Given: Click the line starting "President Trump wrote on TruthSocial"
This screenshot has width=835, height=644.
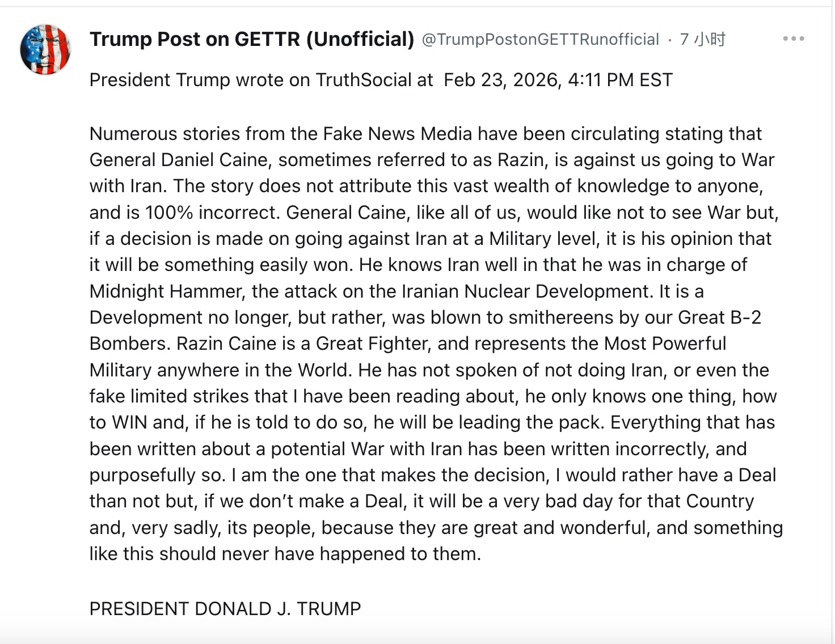Looking at the screenshot, I should coord(261,80).
